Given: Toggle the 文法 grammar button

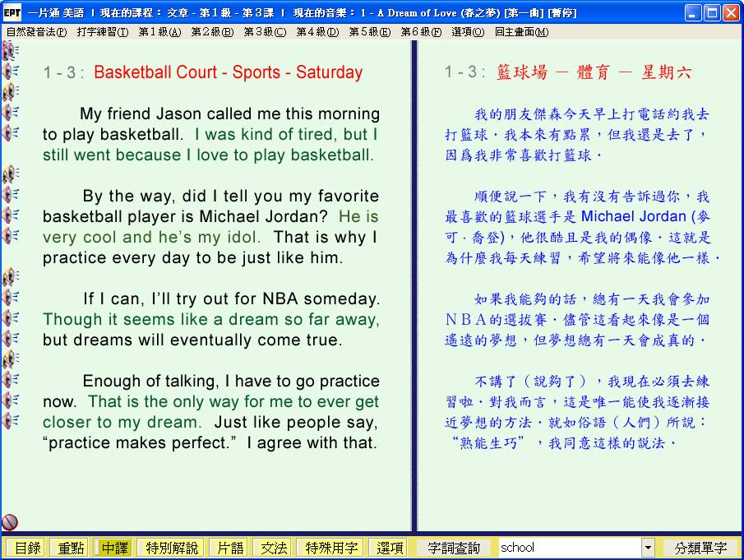Looking at the screenshot, I should coord(274,548).
